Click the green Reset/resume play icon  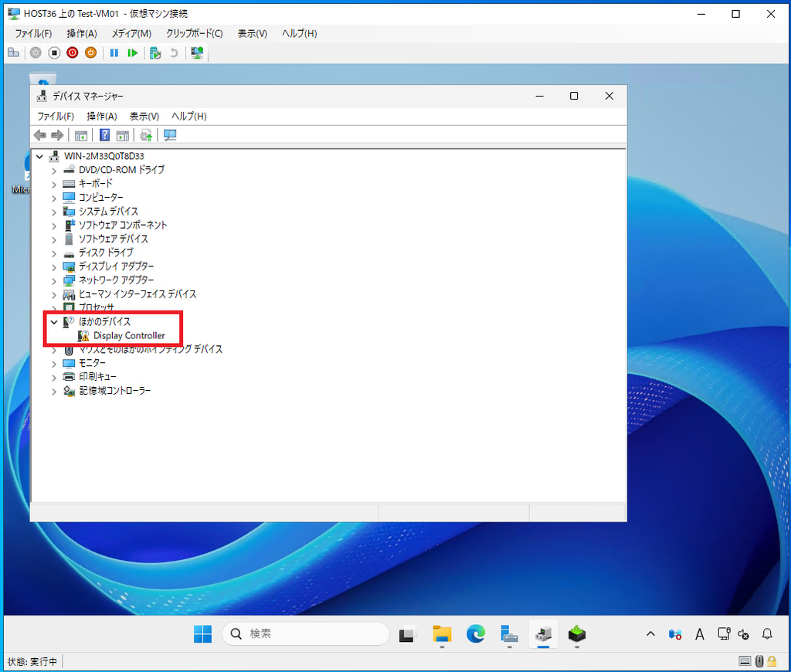(132, 53)
